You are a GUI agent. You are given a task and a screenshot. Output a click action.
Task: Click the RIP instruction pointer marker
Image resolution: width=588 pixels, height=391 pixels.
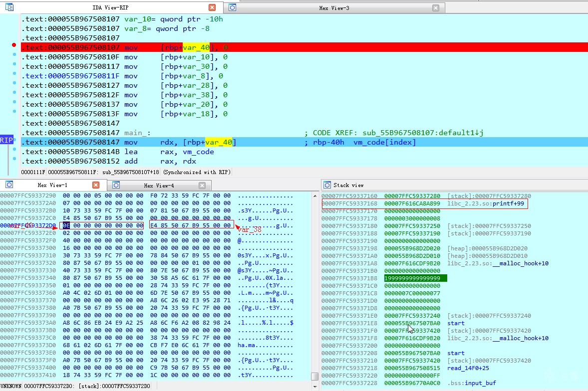point(6,140)
